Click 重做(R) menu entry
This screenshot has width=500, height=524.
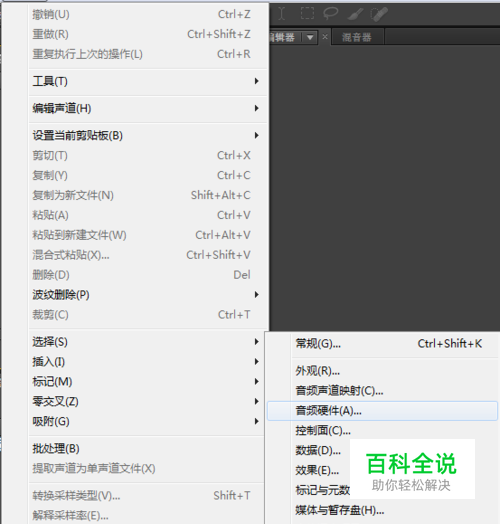pyautogui.click(x=148, y=34)
